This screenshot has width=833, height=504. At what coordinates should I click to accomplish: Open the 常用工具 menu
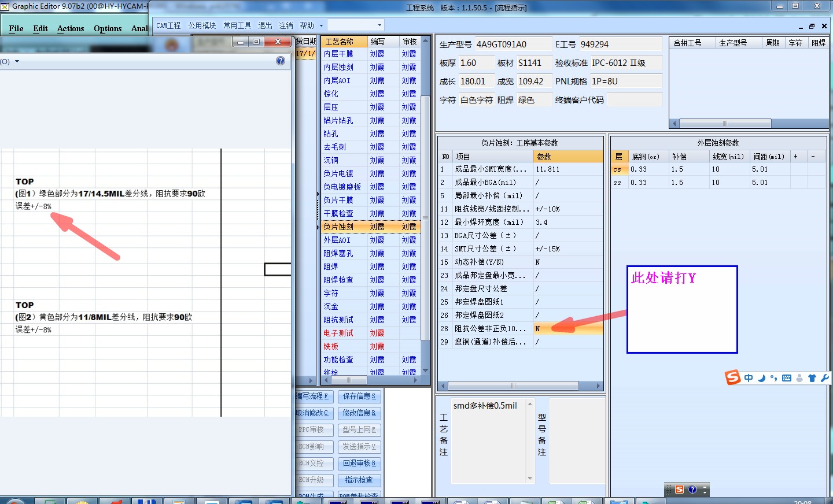coord(237,25)
